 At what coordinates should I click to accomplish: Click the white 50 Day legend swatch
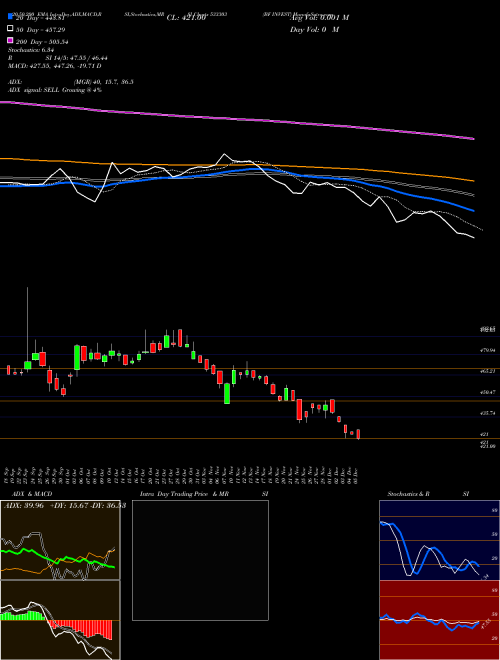pos(11,29)
